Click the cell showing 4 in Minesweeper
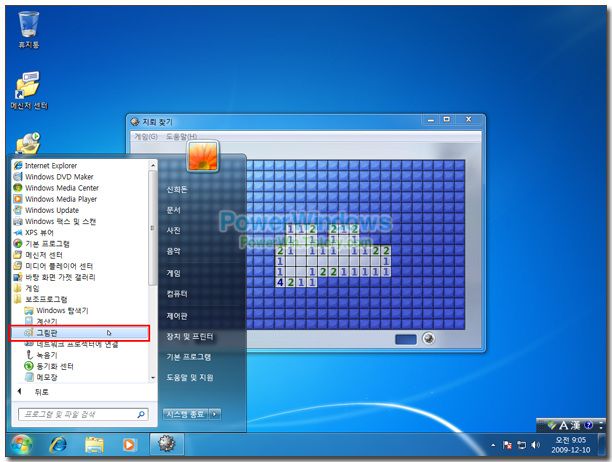This screenshot has height=462, width=612. click(x=280, y=283)
